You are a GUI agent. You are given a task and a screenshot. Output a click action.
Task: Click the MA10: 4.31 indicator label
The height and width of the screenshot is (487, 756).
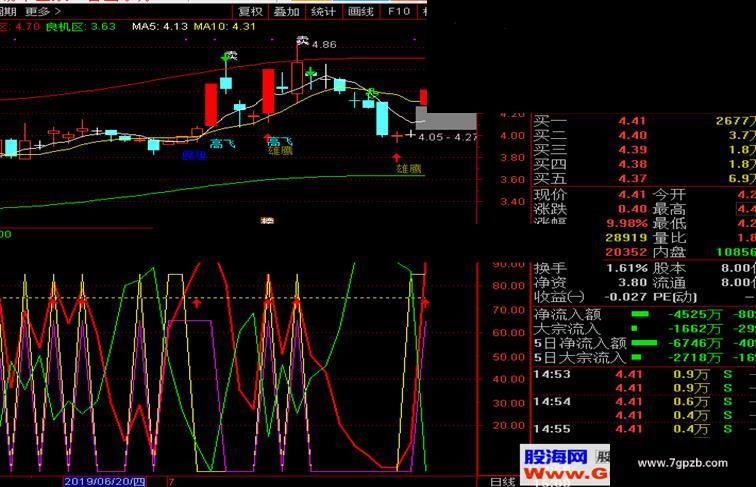tap(225, 27)
